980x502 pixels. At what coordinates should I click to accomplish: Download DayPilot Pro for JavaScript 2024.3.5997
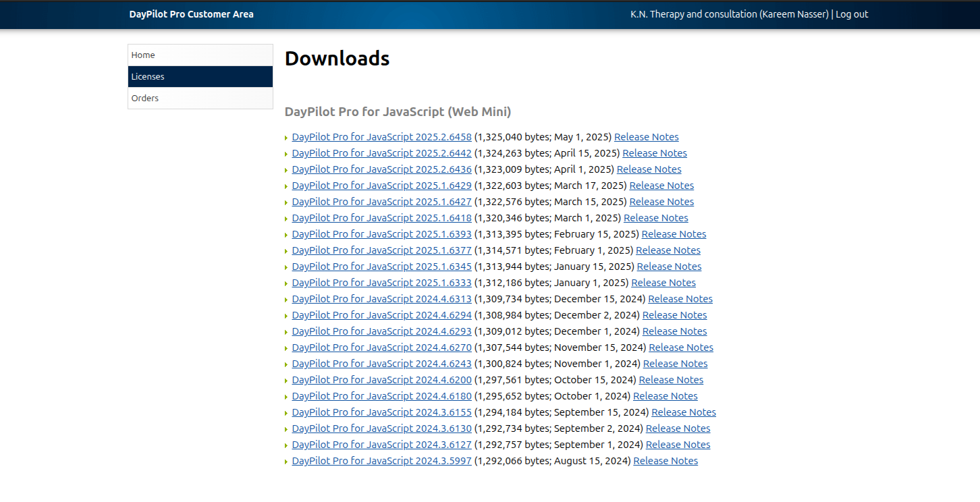381,461
